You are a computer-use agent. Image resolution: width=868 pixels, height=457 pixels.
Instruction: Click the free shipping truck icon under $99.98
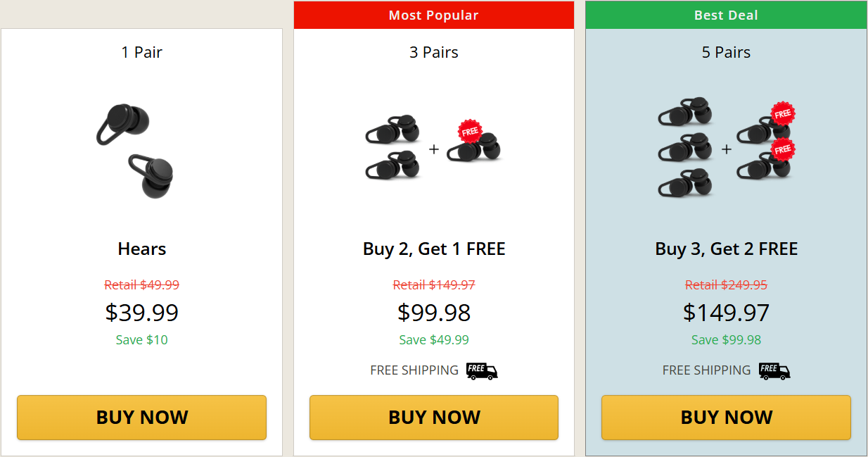pos(481,370)
